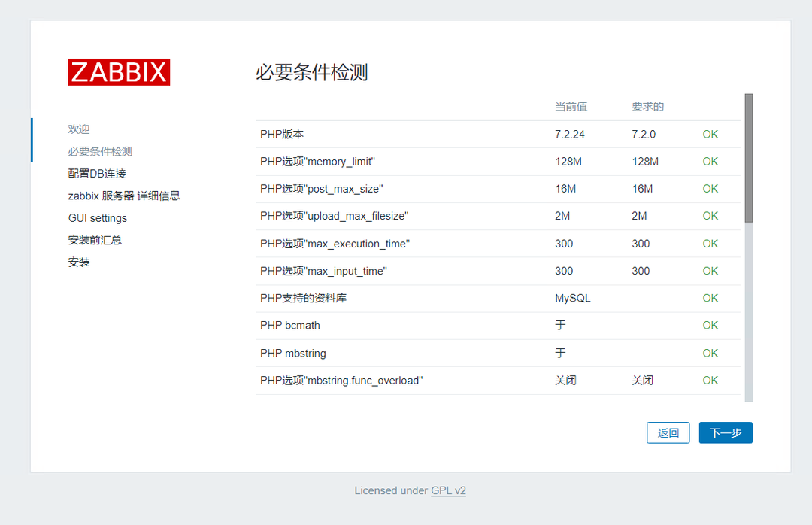The image size is (812, 525).
Task: Select the mbstring.func_overload option label
Action: (342, 381)
